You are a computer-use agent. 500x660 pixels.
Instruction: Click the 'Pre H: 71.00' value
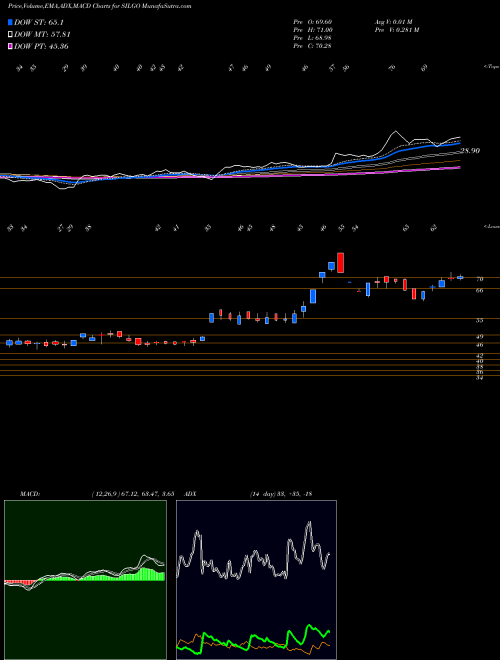click(314, 30)
